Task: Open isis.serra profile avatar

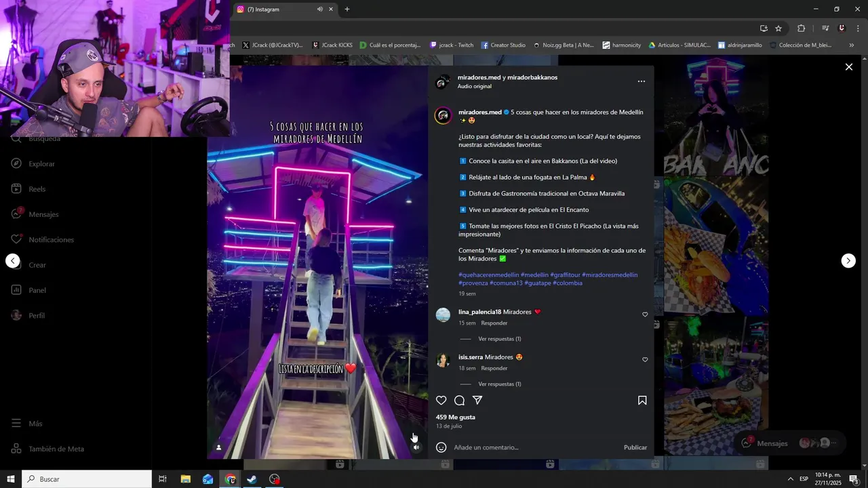Action: coord(443,360)
